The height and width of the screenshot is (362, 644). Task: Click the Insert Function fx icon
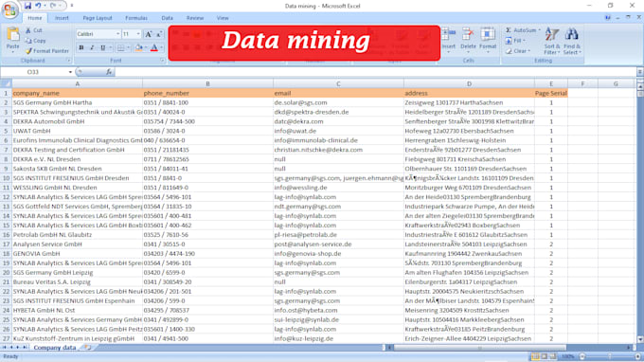pos(108,72)
